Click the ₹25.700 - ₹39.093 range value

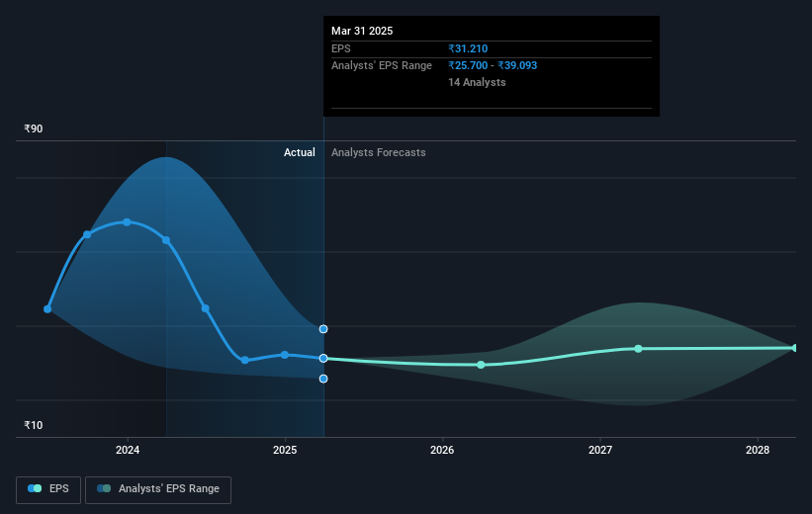coord(493,66)
